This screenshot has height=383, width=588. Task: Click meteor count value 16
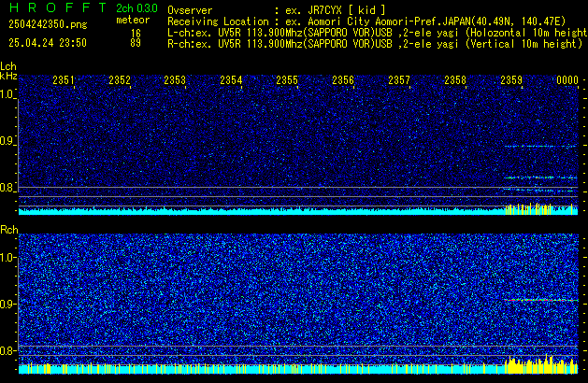(x=136, y=34)
